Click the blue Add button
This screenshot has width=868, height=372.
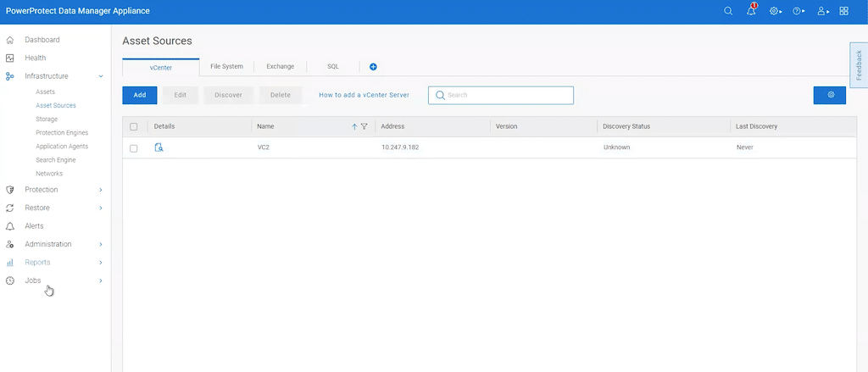140,95
